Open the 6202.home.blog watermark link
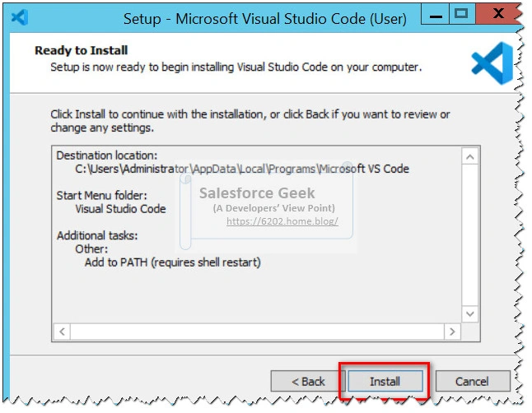This screenshot has width=532, height=413. 282,221
